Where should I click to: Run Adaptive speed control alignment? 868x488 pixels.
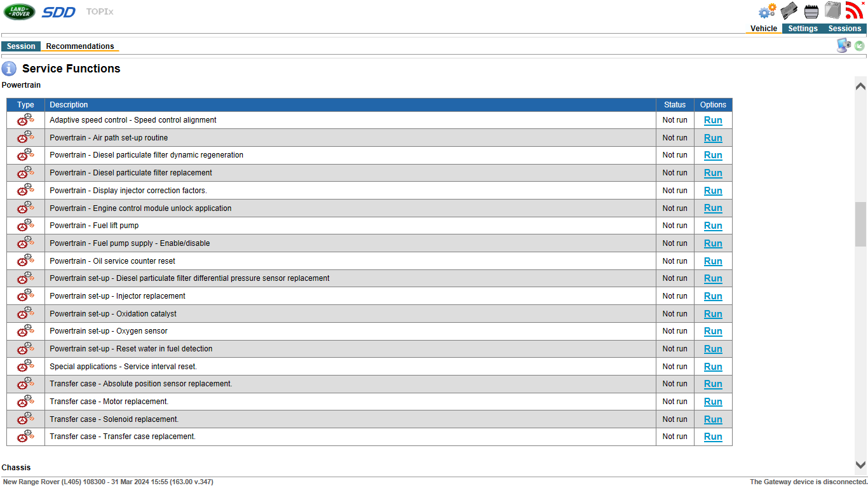713,120
